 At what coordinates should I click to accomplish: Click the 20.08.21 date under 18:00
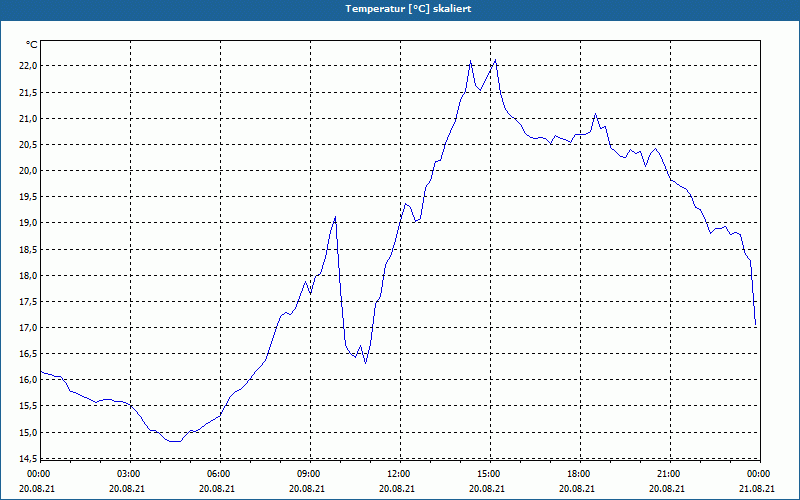pos(577,488)
